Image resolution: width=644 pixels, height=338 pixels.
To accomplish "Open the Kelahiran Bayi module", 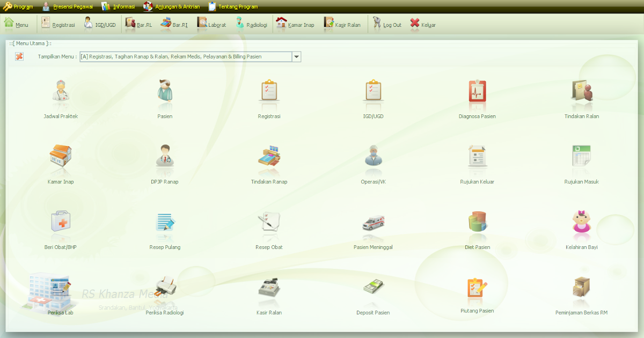I will pos(581,224).
